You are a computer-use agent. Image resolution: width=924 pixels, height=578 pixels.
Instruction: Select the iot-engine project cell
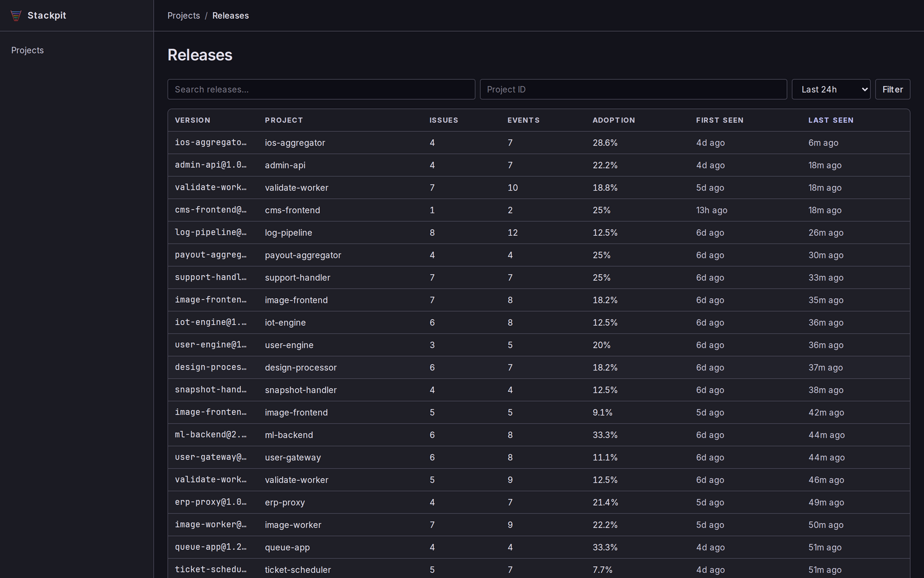[x=285, y=323]
